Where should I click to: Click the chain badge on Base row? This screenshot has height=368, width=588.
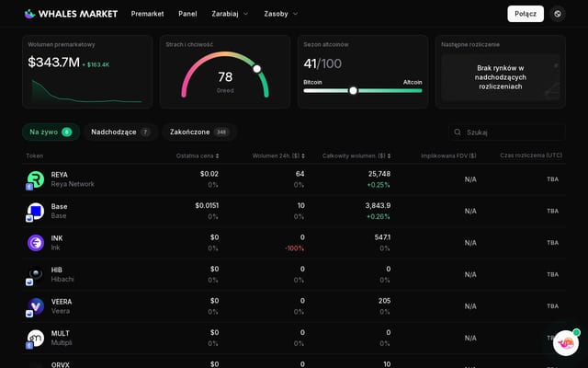(29, 219)
